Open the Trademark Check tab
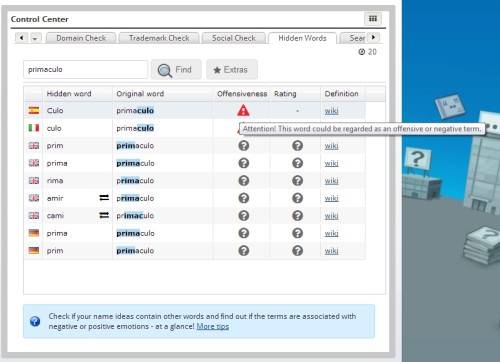 [159, 38]
